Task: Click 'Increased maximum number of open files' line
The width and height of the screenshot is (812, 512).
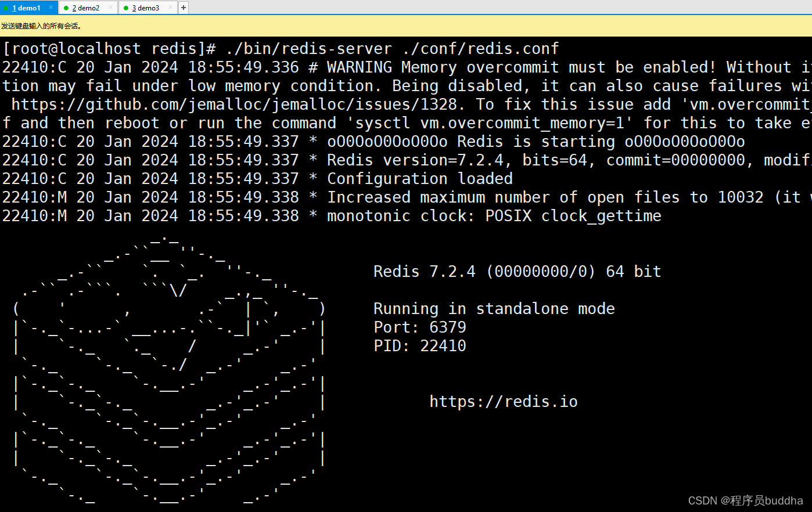Action: pos(406,197)
